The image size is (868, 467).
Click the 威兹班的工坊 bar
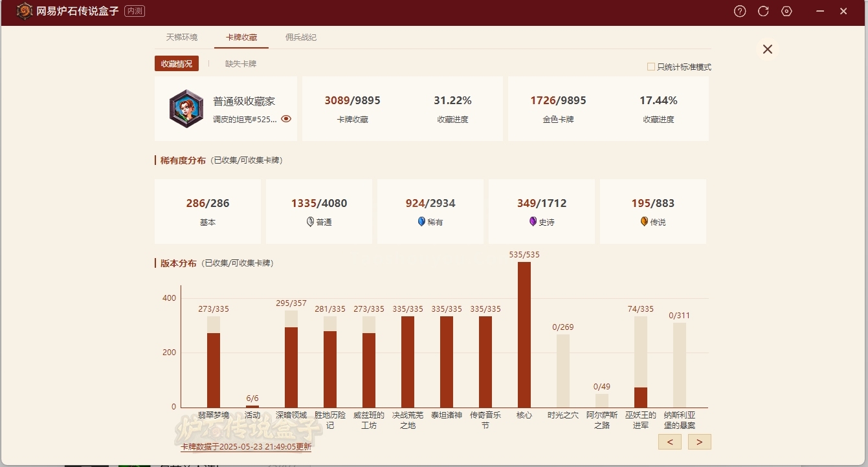tap(369, 362)
